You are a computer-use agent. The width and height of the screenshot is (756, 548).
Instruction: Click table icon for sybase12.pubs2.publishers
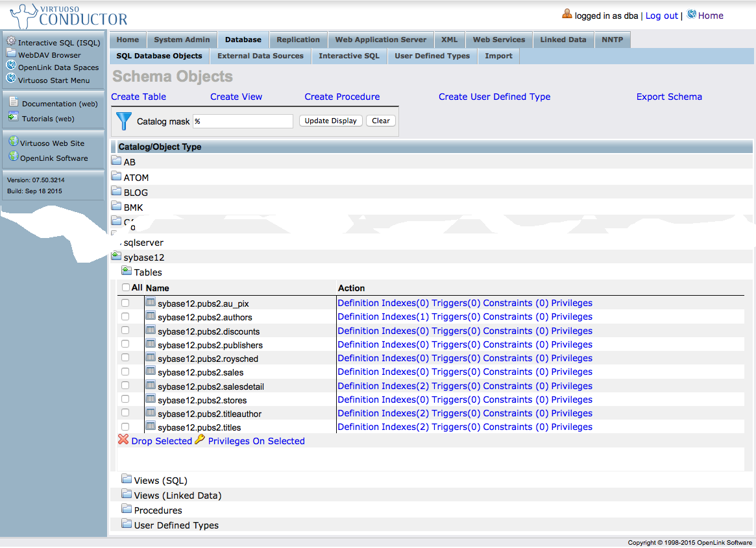(151, 344)
